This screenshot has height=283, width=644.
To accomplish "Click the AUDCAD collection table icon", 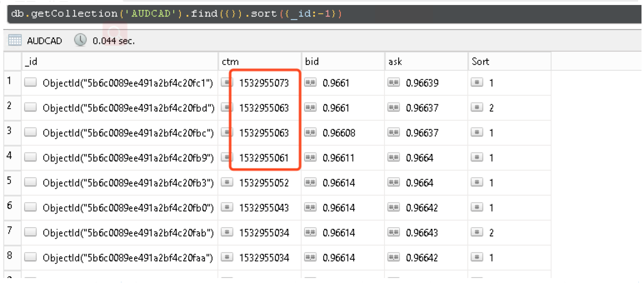I will tap(15, 40).
